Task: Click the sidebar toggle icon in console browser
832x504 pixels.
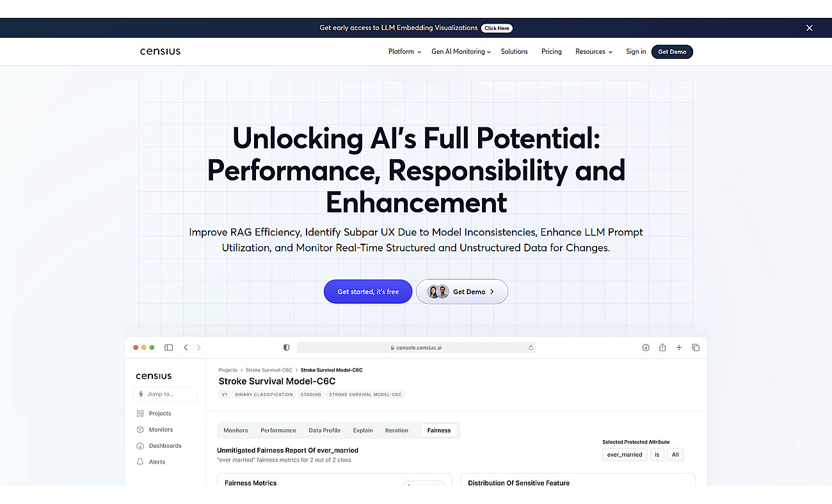Action: point(169,347)
